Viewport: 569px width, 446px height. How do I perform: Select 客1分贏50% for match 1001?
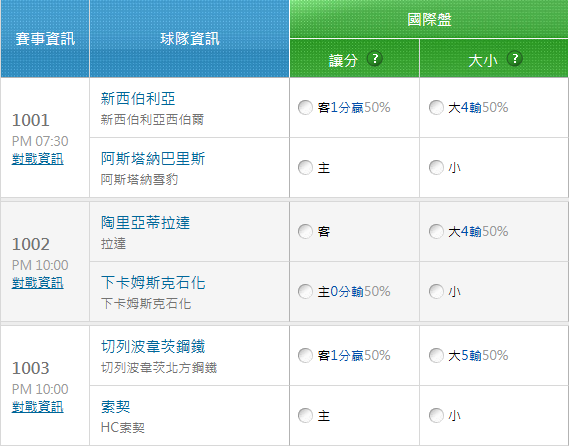click(305, 107)
